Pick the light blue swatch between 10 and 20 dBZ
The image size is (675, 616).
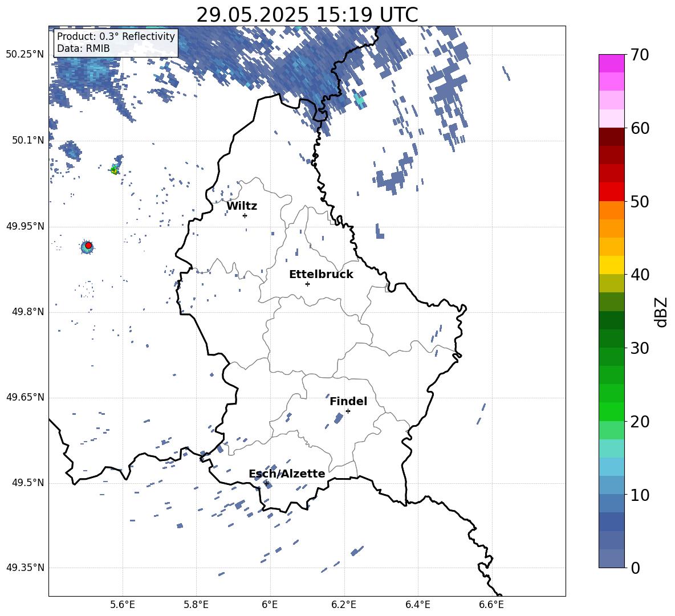[611, 467]
